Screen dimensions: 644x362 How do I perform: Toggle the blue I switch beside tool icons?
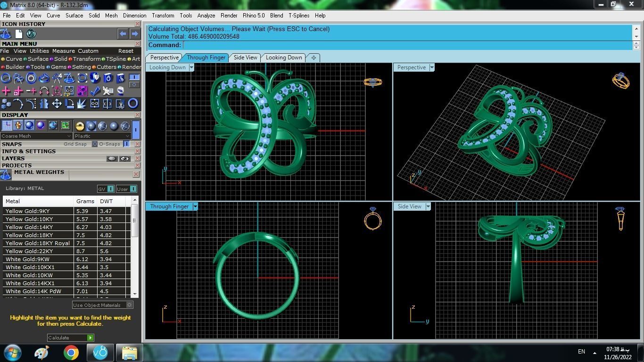(134, 77)
